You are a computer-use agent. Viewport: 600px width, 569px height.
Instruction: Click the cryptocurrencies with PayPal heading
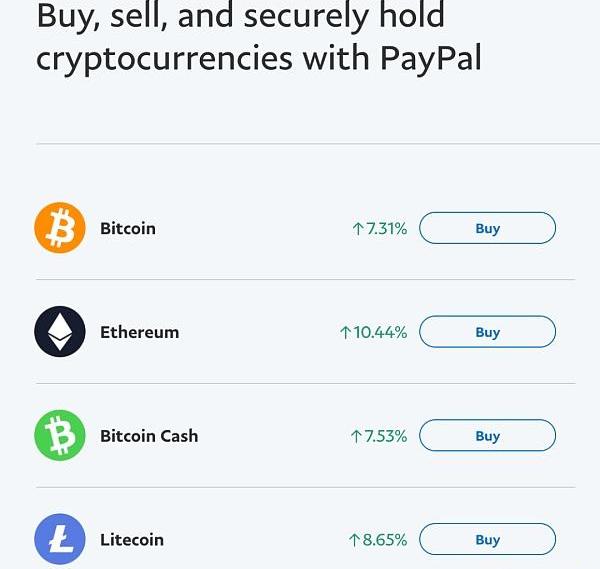(x=259, y=59)
